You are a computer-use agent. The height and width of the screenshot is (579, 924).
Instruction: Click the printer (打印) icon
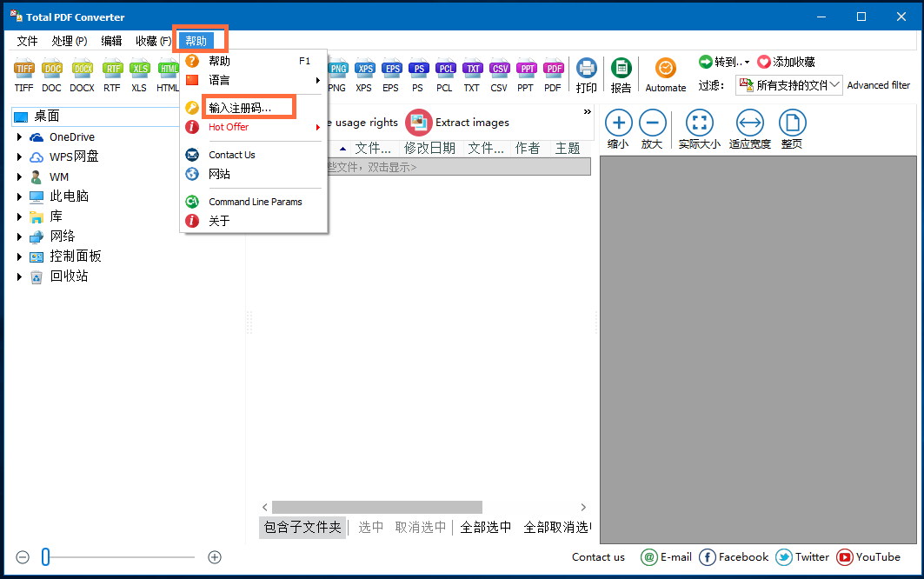587,70
